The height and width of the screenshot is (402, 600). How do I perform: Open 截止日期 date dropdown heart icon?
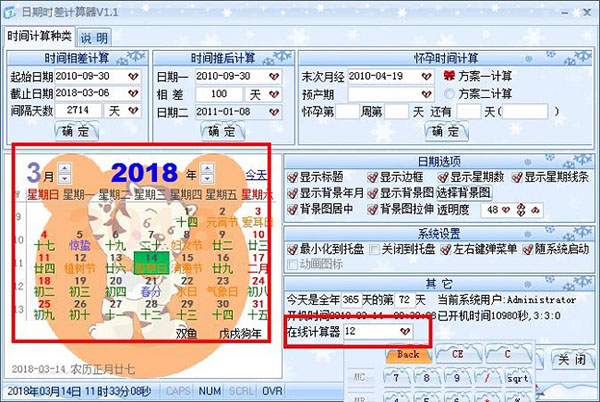click(x=133, y=93)
